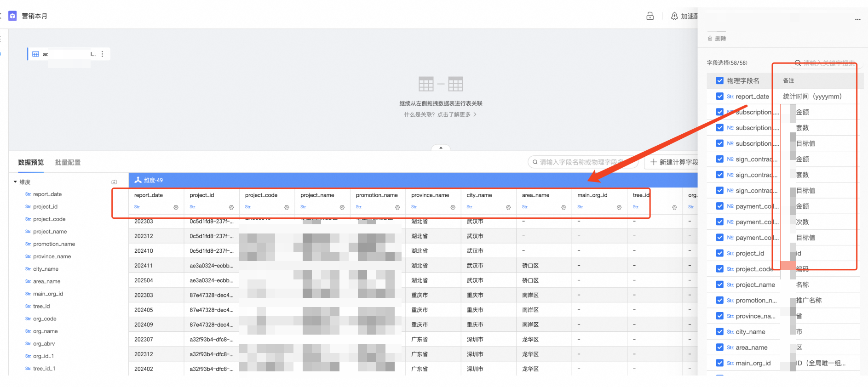This screenshot has height=387, width=868.
Task: Click the add folder icon beside 维度
Action: click(114, 182)
